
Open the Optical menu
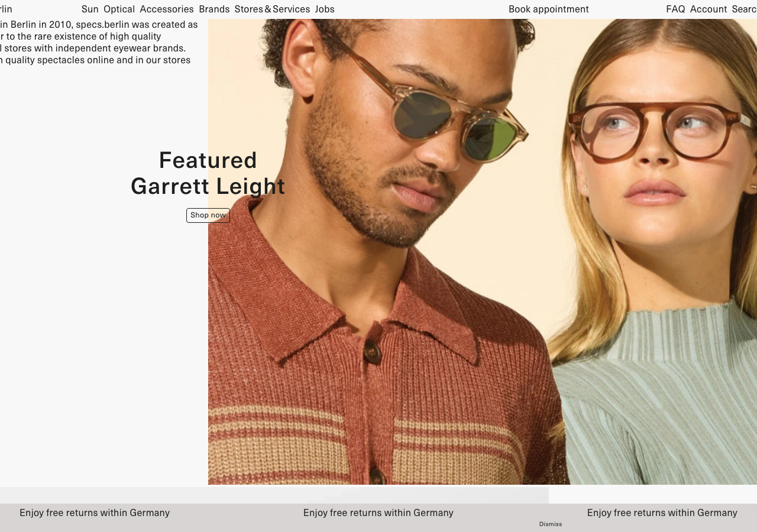pyautogui.click(x=119, y=9)
